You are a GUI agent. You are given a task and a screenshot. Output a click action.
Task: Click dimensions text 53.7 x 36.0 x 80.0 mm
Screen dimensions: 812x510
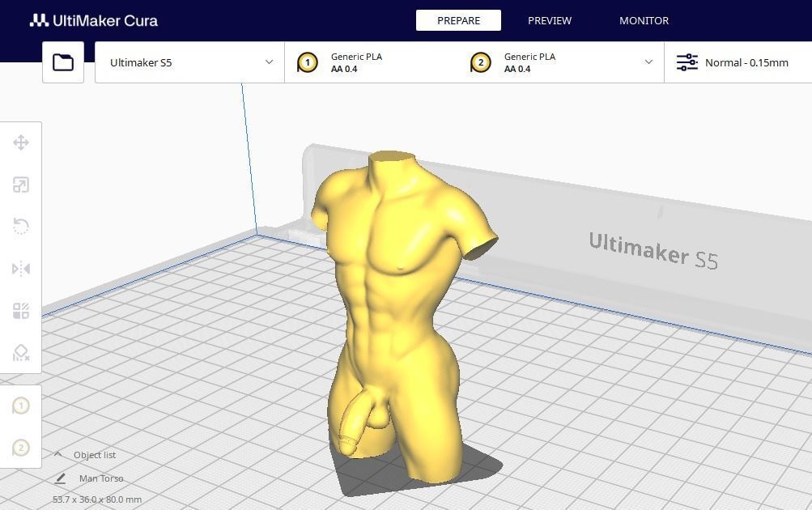(x=97, y=499)
